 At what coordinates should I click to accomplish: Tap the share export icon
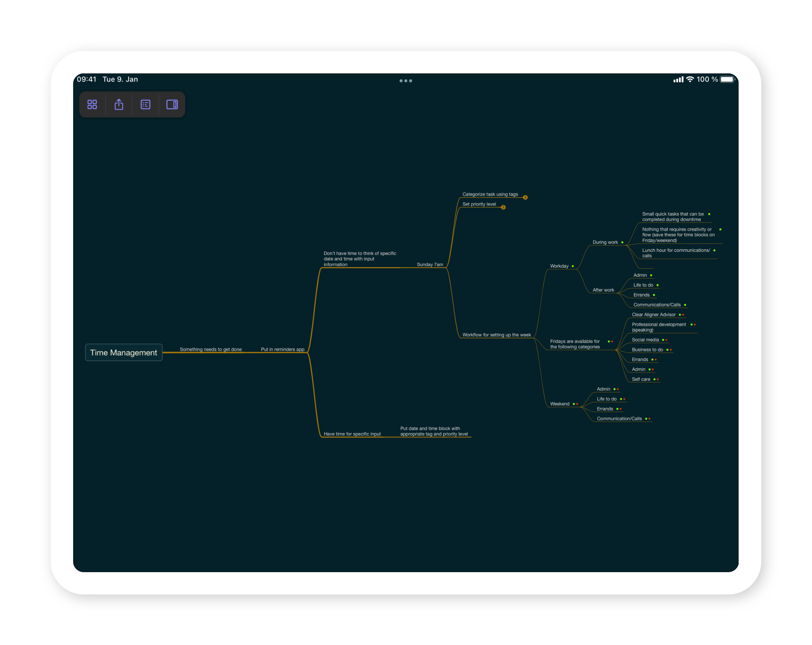pos(119,104)
